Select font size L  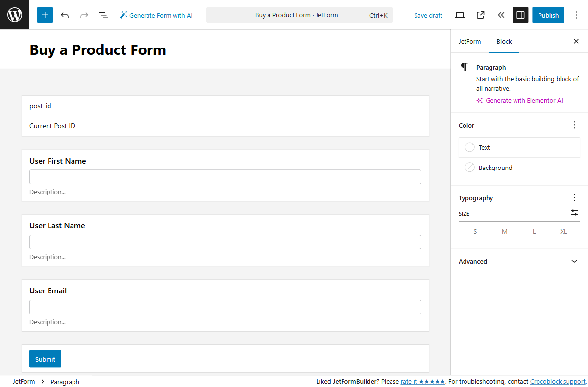coord(534,232)
